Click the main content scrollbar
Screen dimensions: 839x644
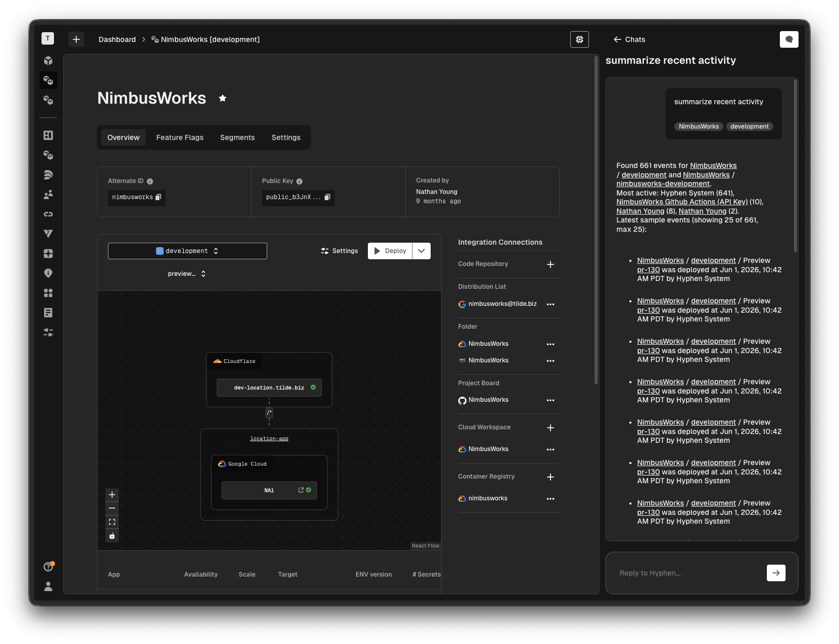[x=596, y=220]
